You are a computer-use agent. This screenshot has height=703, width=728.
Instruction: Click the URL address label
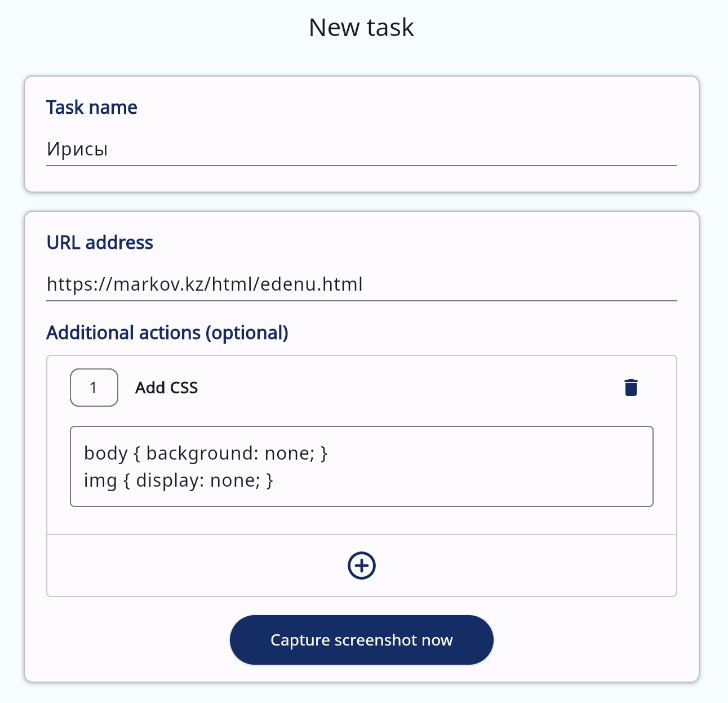100,243
